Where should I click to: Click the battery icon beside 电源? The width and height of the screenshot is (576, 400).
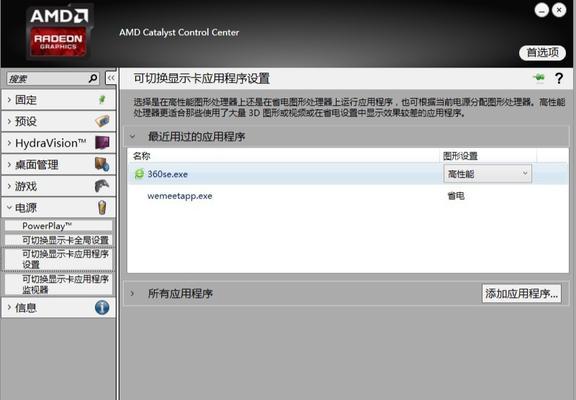pyautogui.click(x=102, y=208)
